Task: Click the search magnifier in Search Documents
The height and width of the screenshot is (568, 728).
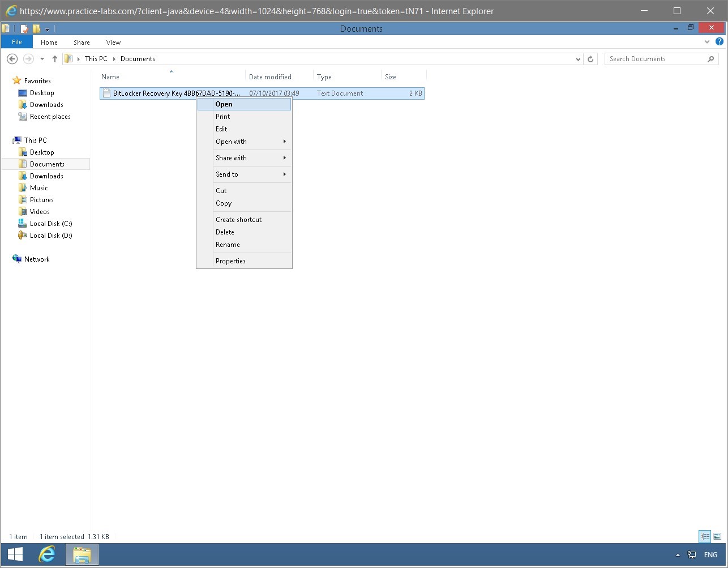Action: click(711, 58)
